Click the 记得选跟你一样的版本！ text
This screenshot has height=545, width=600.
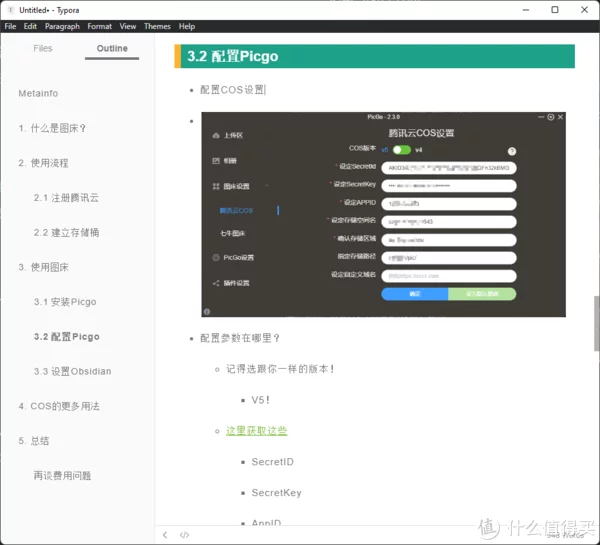point(280,369)
